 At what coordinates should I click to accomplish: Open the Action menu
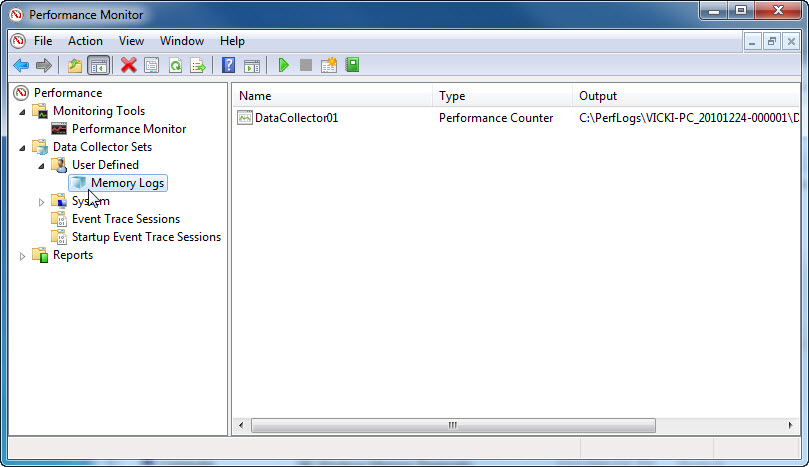coord(85,41)
